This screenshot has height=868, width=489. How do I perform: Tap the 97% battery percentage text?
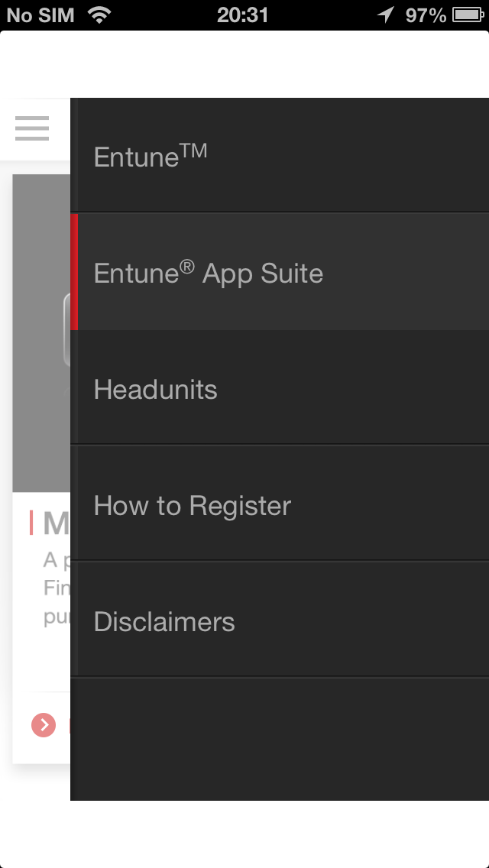click(x=426, y=15)
